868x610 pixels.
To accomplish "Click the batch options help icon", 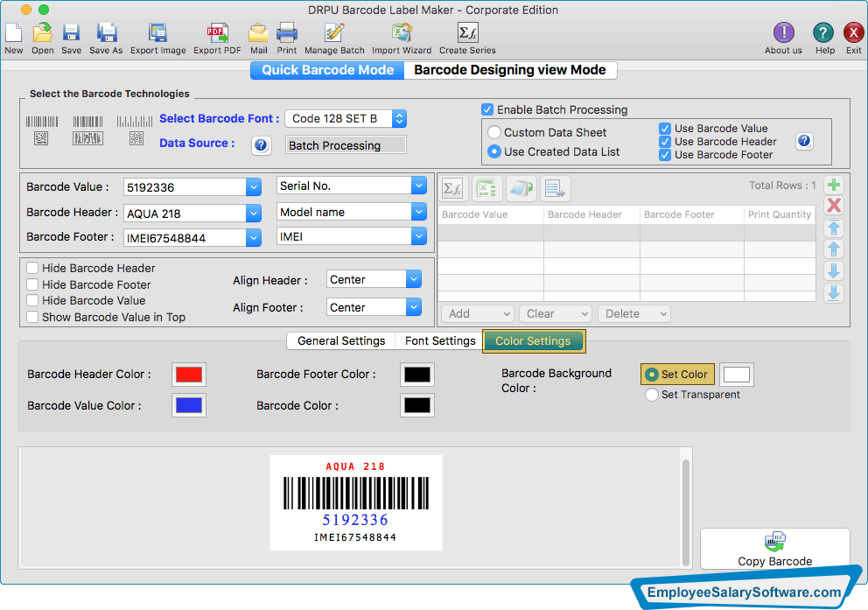I will (804, 141).
